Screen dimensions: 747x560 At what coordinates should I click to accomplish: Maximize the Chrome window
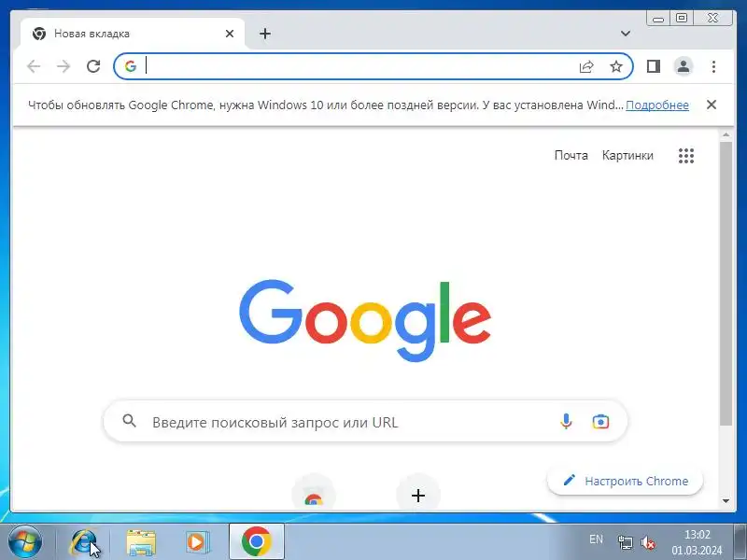(x=682, y=18)
